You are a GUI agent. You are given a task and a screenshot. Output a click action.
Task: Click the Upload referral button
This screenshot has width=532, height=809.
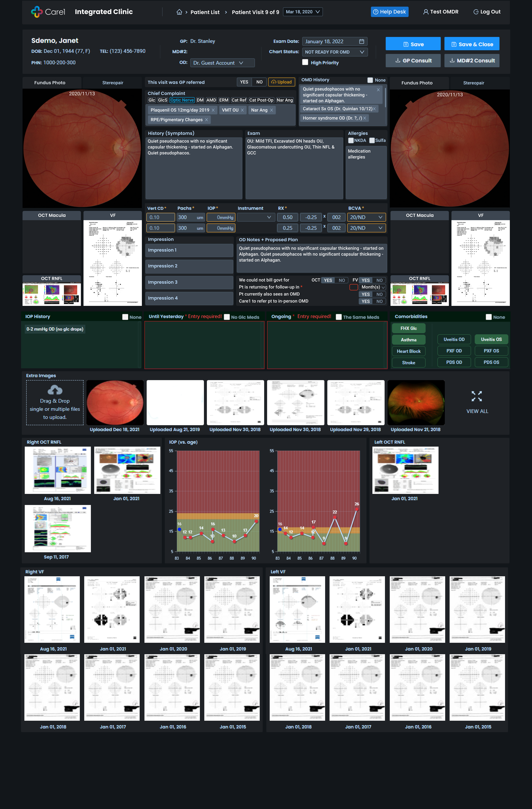[x=282, y=82]
